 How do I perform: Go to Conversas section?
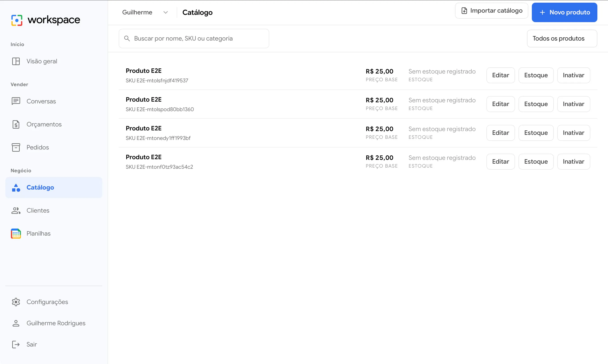coord(54,101)
